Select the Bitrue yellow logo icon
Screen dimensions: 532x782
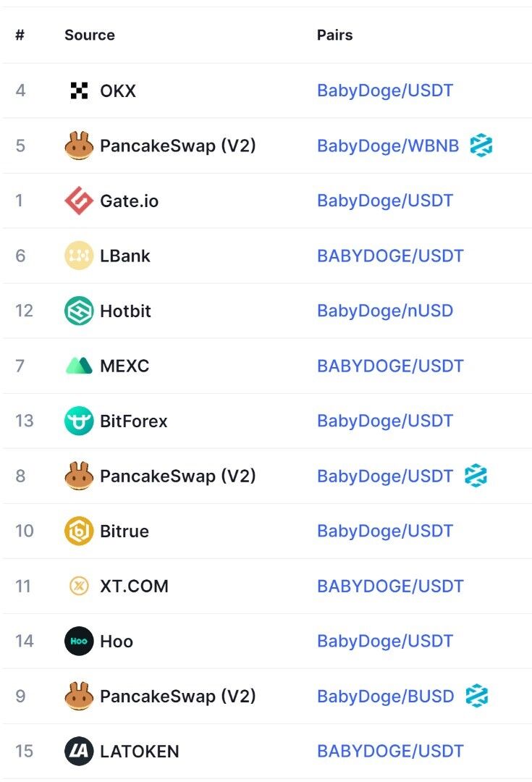(x=79, y=531)
